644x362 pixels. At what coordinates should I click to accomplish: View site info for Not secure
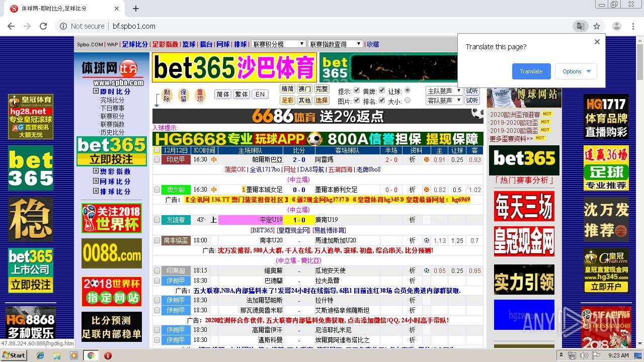(x=83, y=26)
